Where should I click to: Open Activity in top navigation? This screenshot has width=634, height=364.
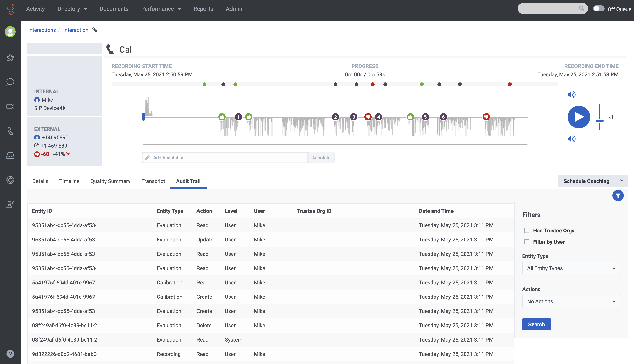click(x=35, y=9)
